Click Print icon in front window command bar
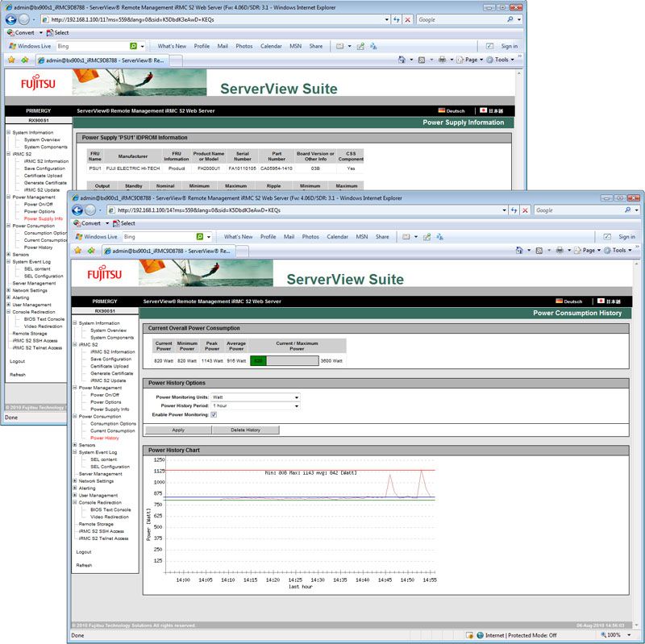Image resolution: width=645 pixels, height=644 pixels. 560,250
